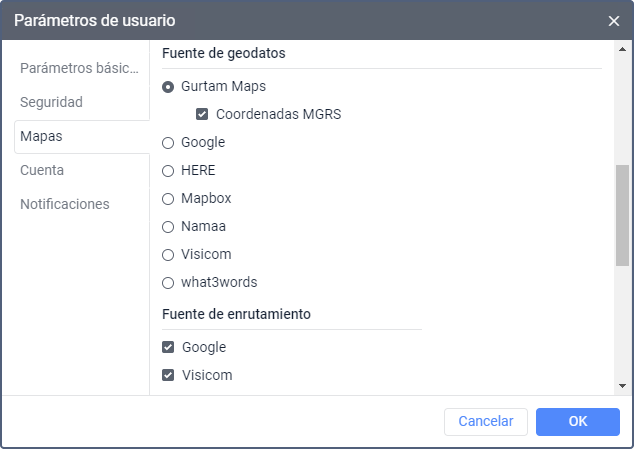Confirm settings with the OK button

click(x=577, y=422)
